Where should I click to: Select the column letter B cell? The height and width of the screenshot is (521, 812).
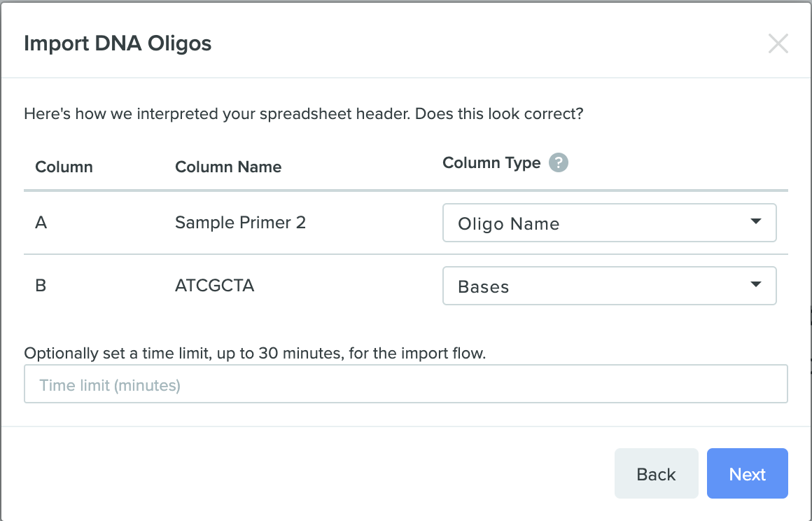pyautogui.click(x=41, y=285)
